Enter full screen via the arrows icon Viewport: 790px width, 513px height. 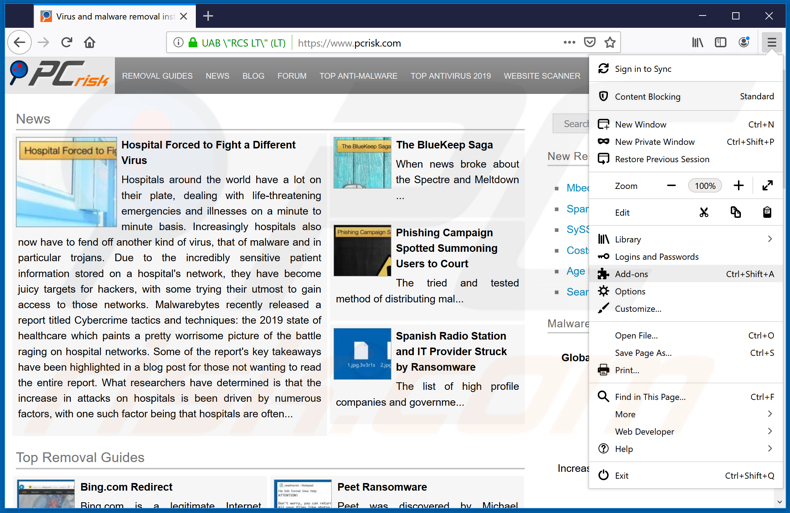[767, 186]
